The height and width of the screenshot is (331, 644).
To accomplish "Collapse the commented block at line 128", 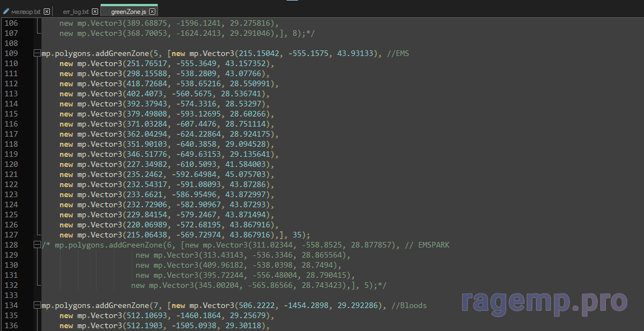I will point(37,245).
